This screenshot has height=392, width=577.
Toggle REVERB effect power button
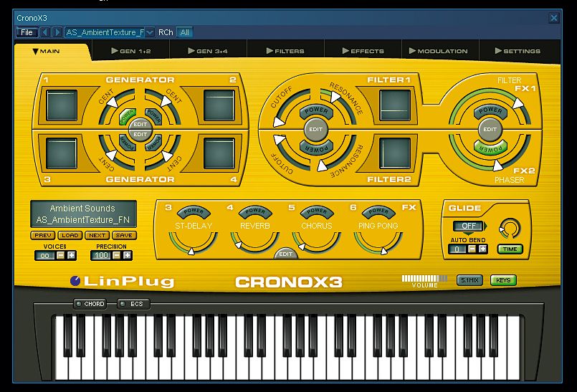255,211
